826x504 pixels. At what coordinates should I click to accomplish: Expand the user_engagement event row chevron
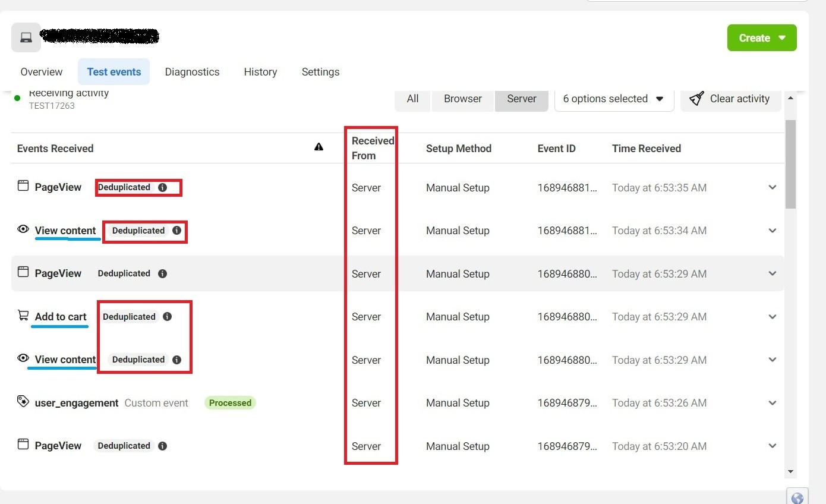coord(773,403)
